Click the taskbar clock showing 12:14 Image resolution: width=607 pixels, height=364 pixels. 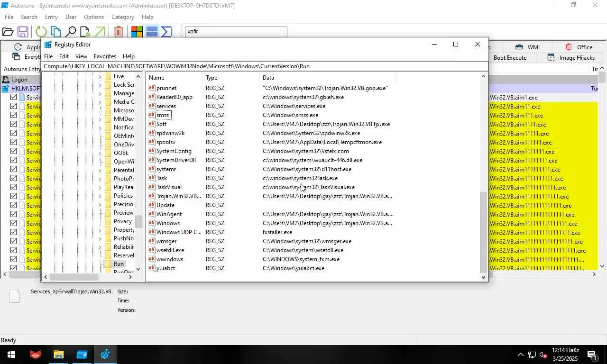(x=566, y=354)
